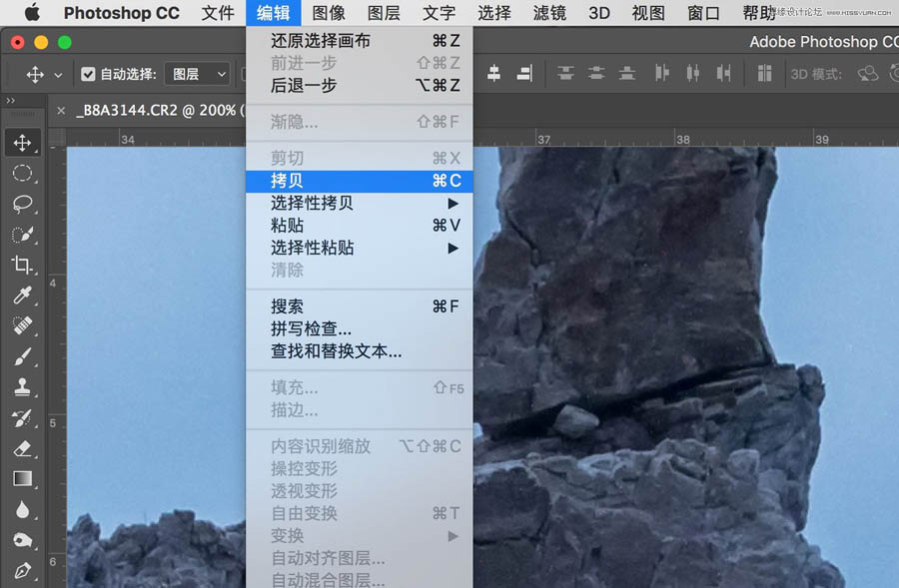899x588 pixels.
Task: Toggle the 自动选择 checkbox in options bar
Action: click(89, 73)
